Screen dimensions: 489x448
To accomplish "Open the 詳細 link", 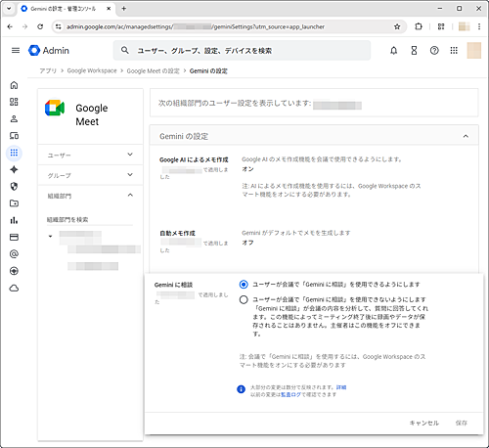I will pyautogui.click(x=341, y=387).
